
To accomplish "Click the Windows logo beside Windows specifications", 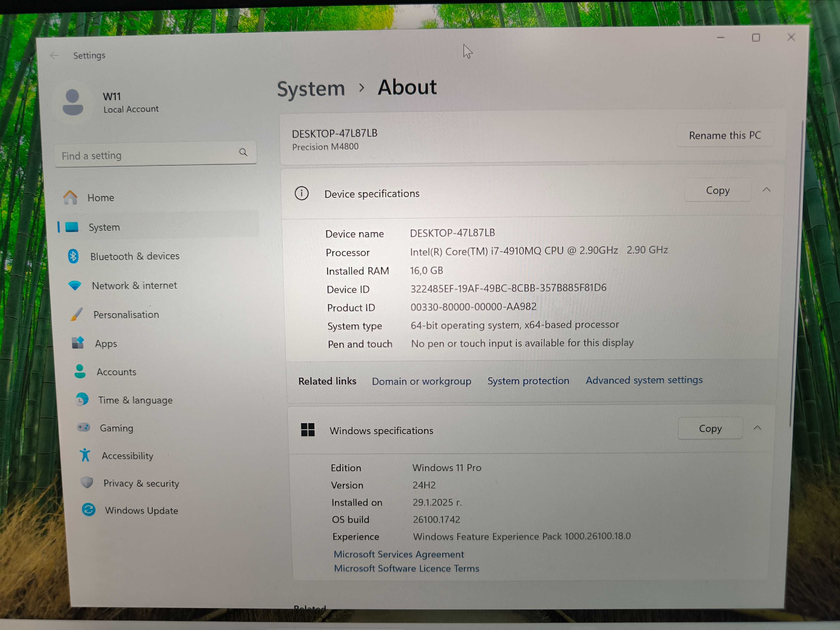I will click(x=308, y=430).
